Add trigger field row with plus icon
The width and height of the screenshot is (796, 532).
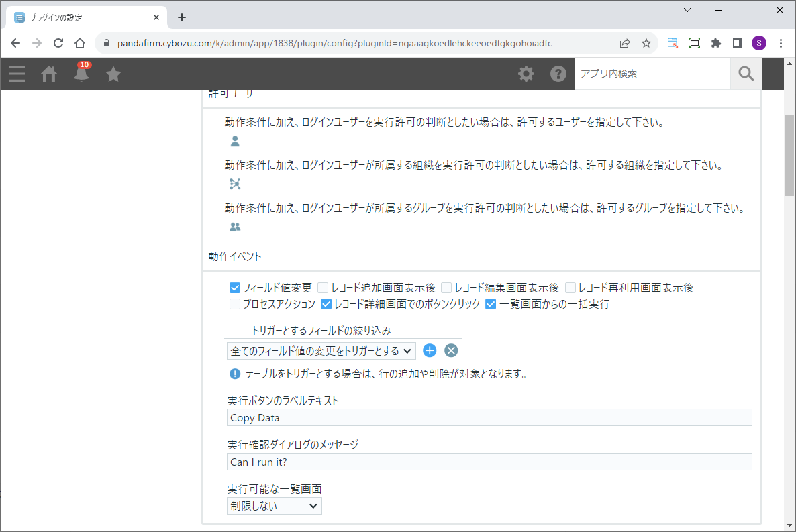click(430, 350)
